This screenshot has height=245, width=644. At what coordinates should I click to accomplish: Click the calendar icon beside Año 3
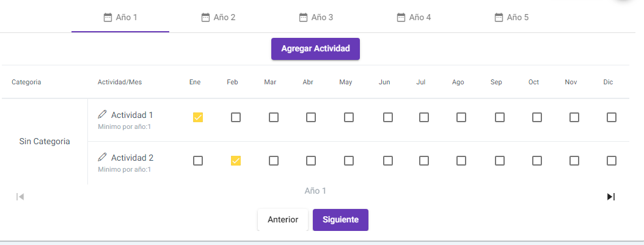pos(303,17)
